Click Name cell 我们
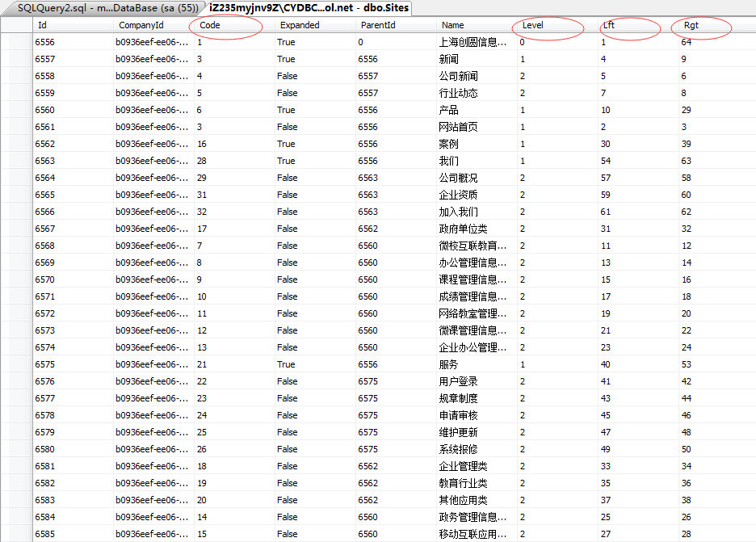 [477, 161]
